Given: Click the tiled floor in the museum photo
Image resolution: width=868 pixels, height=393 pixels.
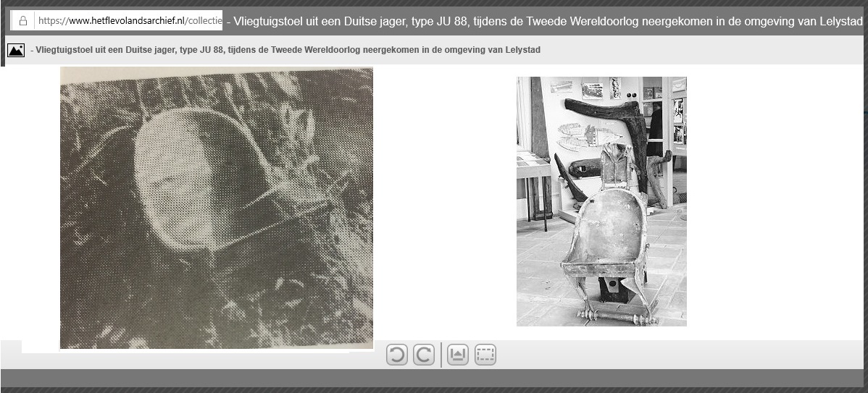Looking at the screenshot, I should 543,290.
